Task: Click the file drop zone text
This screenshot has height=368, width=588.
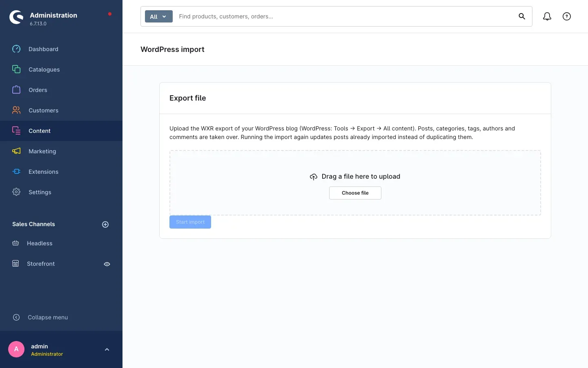Action: (x=361, y=177)
